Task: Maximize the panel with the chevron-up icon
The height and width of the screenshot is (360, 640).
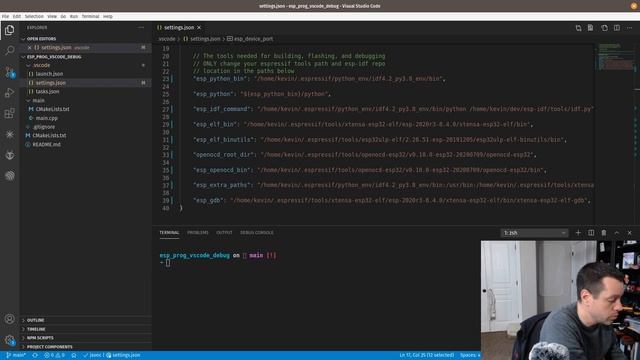Action: (617, 233)
